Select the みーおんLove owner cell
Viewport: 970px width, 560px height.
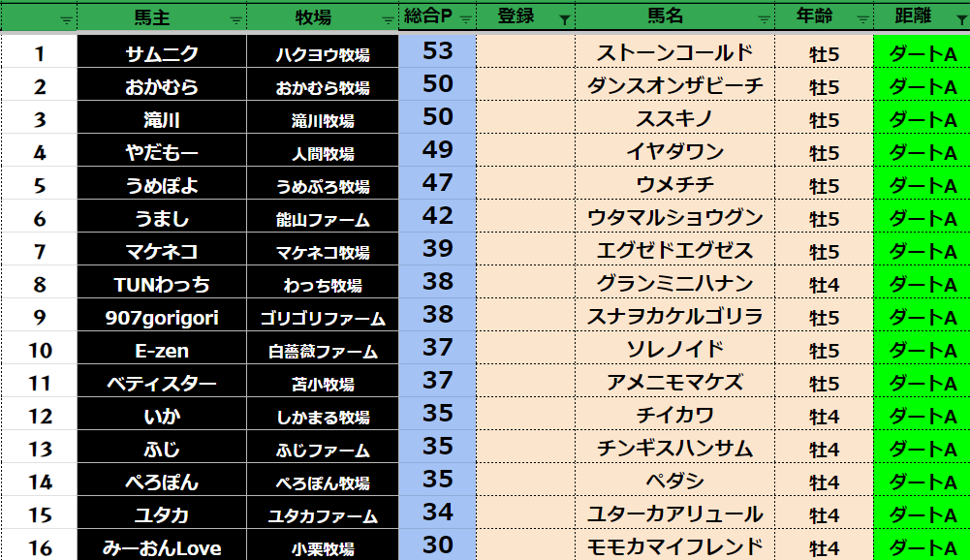[162, 547]
